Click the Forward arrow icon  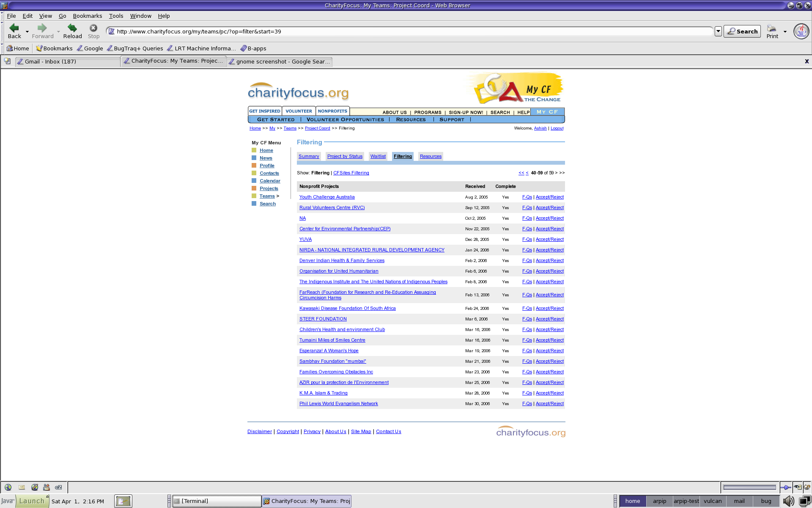[42, 28]
